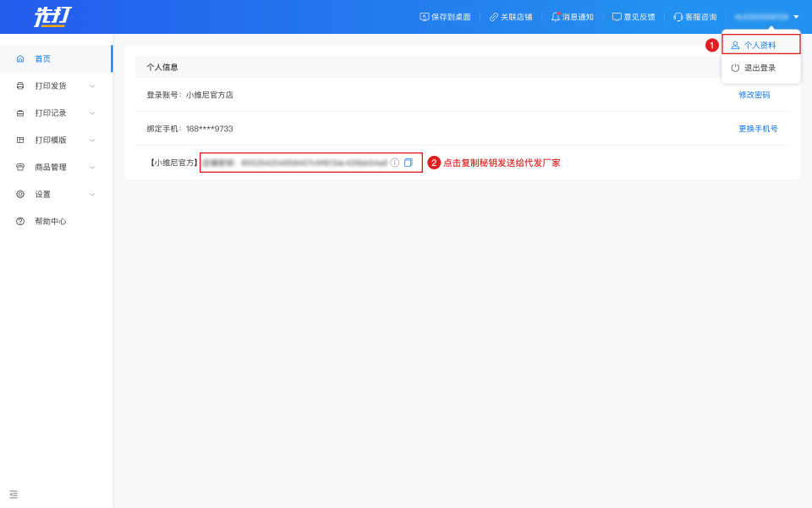Choose 退出登录 from the account menu
812x508 pixels.
(760, 68)
